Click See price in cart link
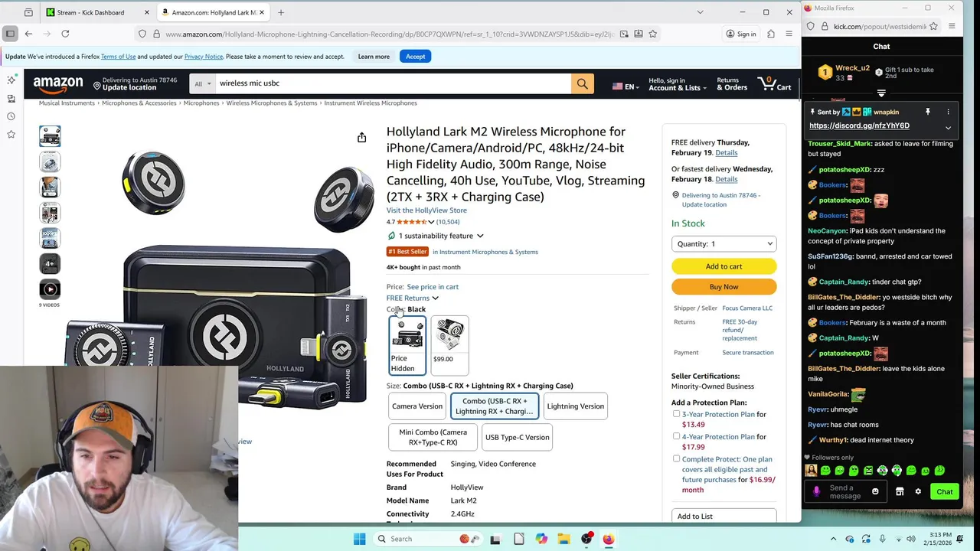The height and width of the screenshot is (551, 980). 433,287
